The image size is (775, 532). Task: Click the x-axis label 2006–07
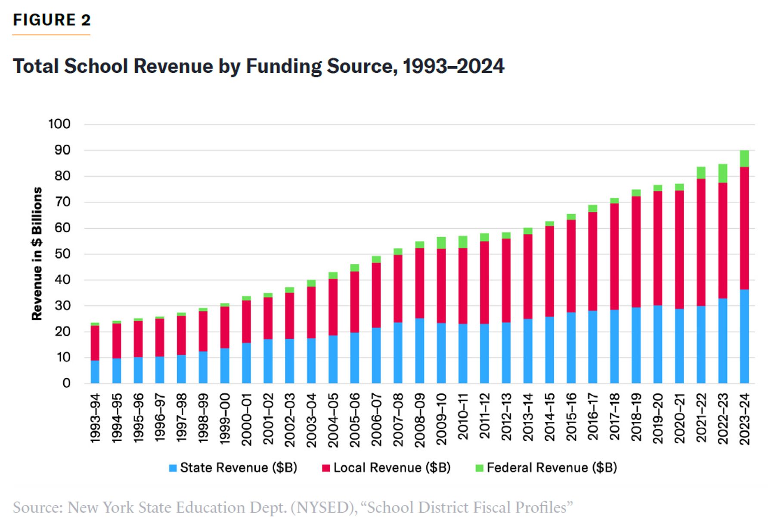(x=376, y=420)
